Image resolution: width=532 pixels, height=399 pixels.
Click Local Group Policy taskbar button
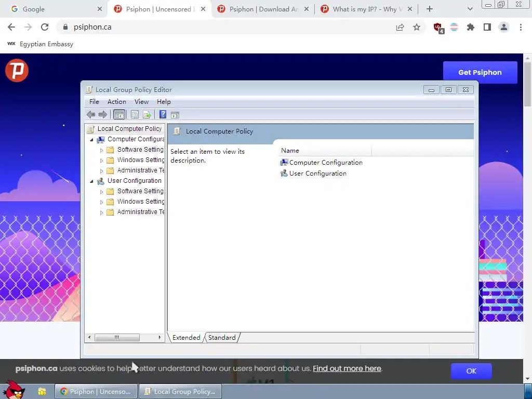click(x=180, y=392)
